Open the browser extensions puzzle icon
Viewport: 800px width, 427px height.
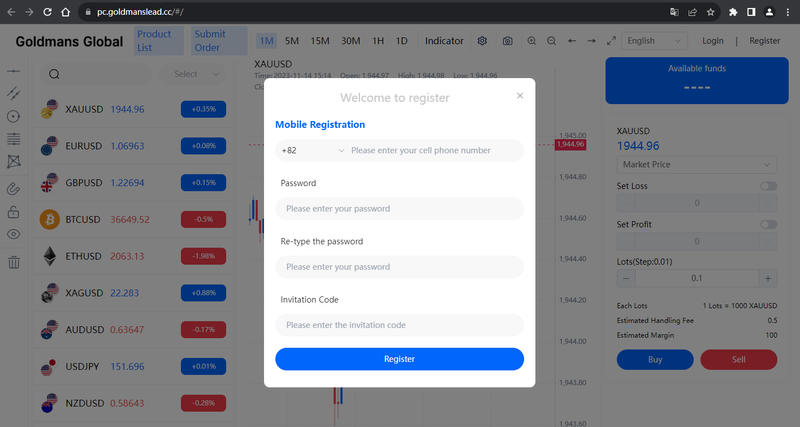click(x=733, y=12)
